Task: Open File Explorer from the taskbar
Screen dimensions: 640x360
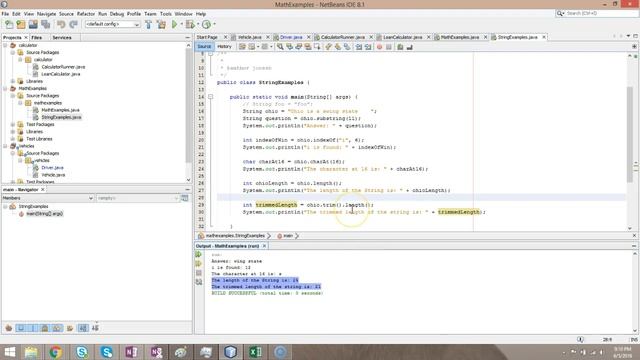Action: (31, 352)
